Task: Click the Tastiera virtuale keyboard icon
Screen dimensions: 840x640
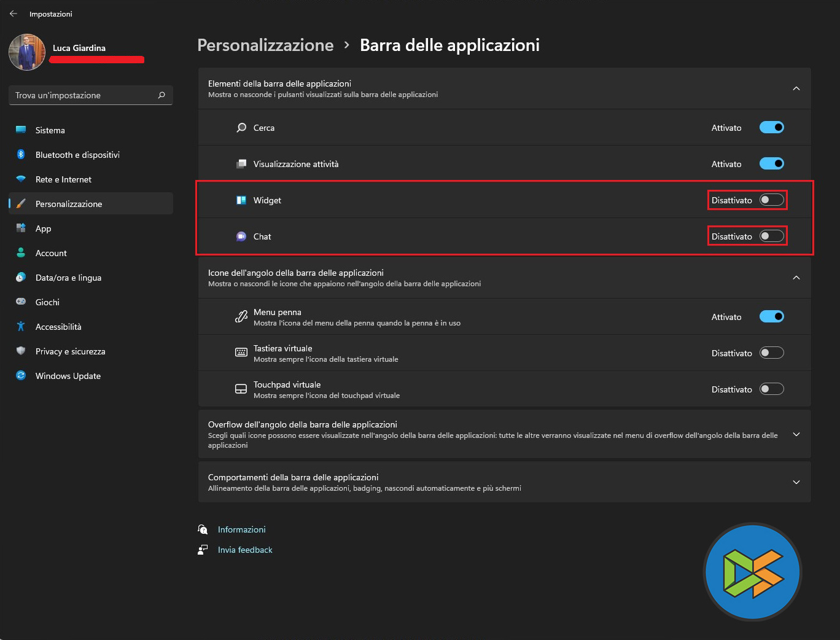Action: 241,353
